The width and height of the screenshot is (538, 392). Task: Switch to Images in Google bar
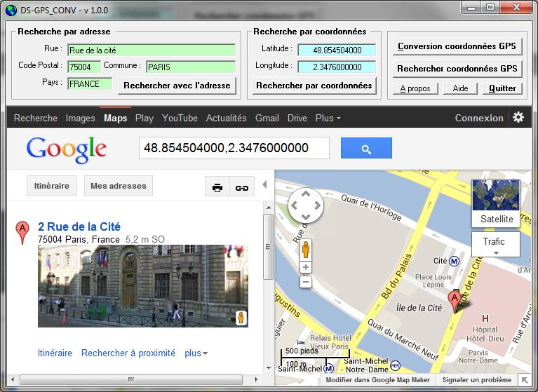(x=80, y=119)
